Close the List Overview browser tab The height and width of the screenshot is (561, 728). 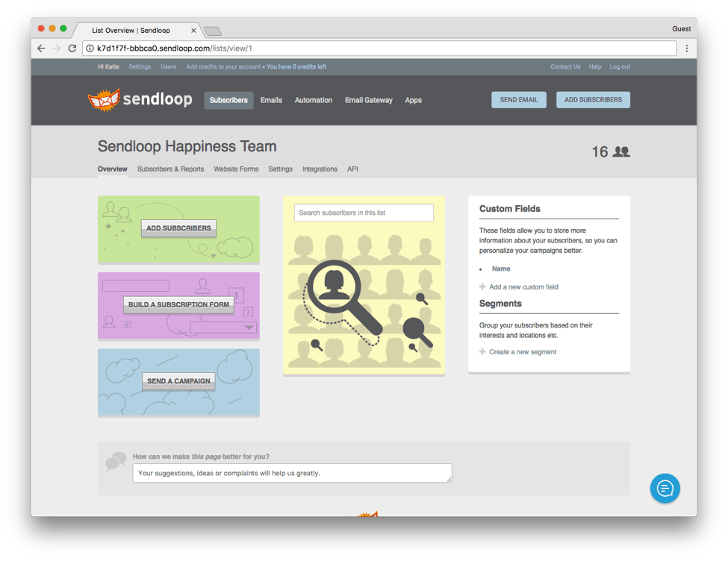[194, 31]
